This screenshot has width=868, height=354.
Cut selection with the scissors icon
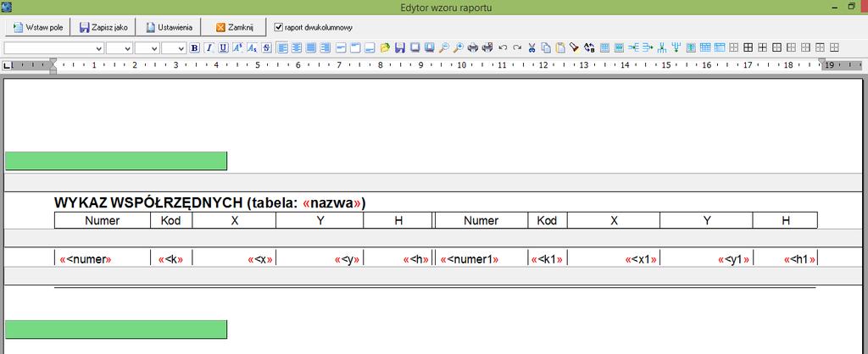coord(532,47)
